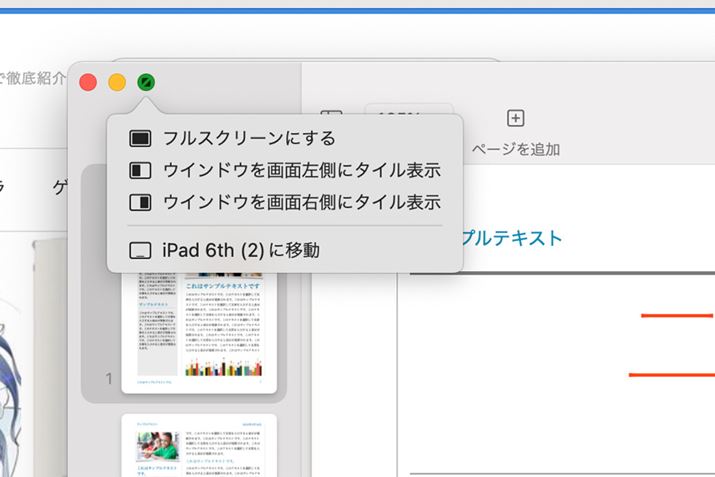Select the second page thumbnail with child photo
This screenshot has width=715, height=477.
(198, 445)
